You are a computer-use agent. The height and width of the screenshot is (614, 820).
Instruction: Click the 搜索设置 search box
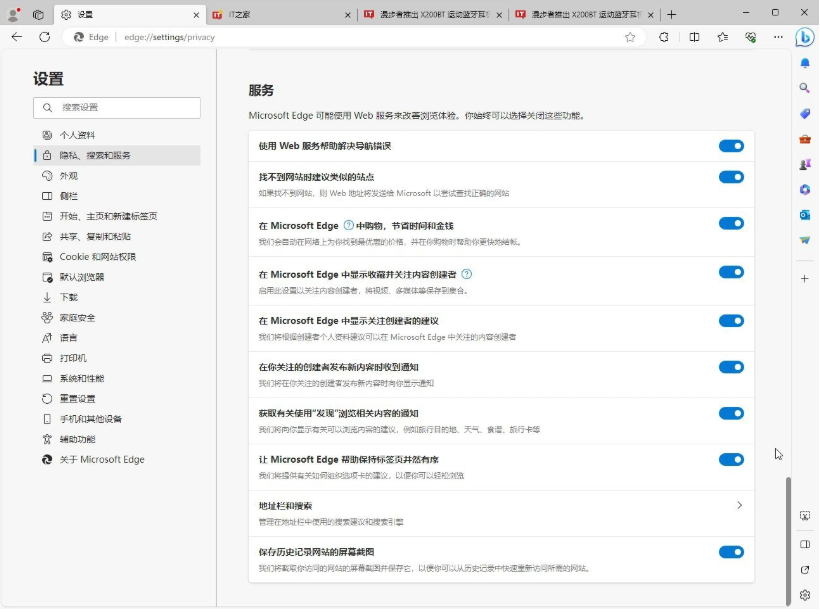point(117,107)
